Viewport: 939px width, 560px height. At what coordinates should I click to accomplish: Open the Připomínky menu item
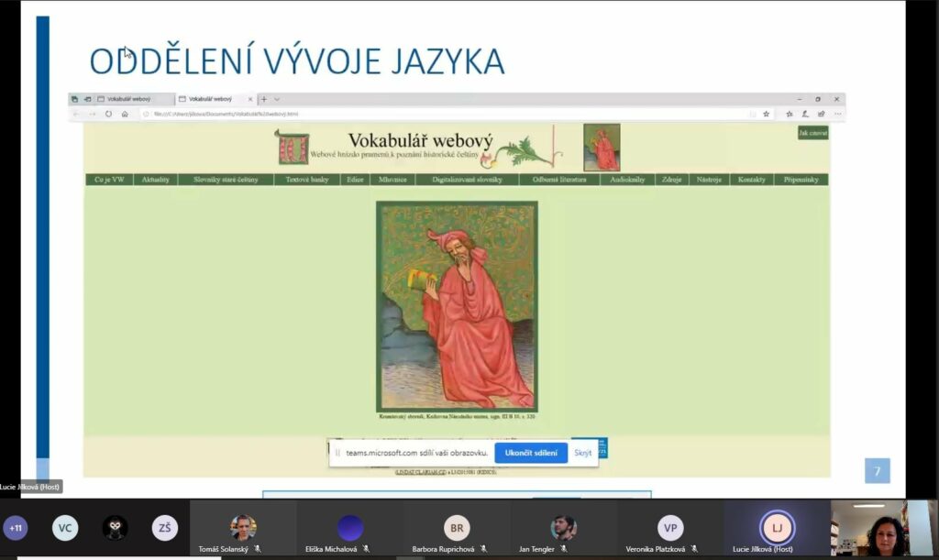(801, 180)
